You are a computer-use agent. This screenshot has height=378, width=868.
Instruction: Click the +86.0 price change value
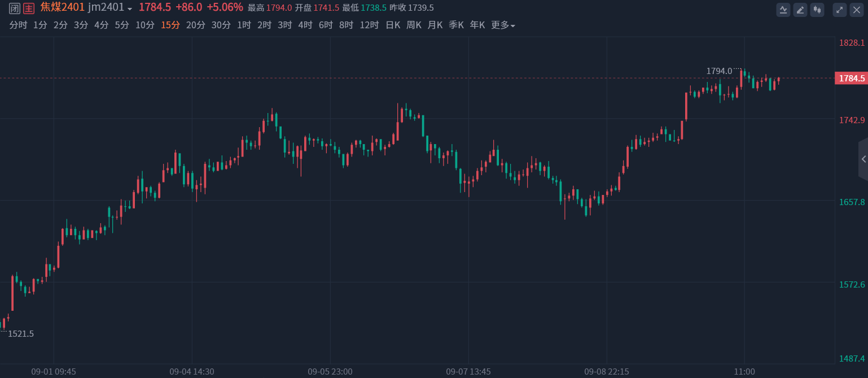pos(188,7)
